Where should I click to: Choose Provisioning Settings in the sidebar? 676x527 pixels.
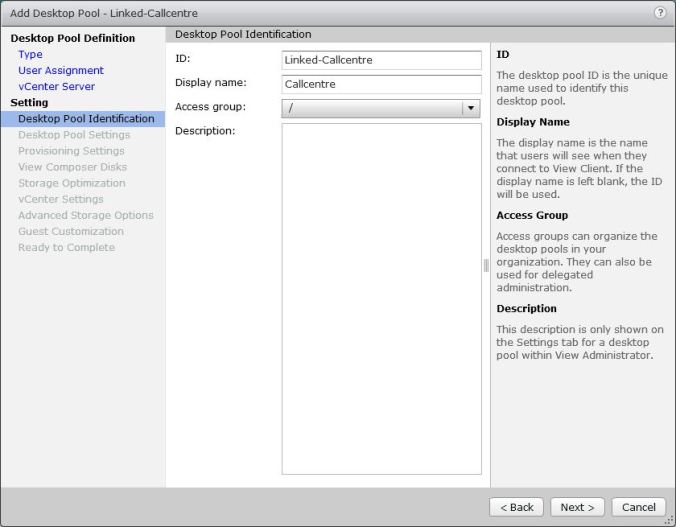pyautogui.click(x=71, y=150)
